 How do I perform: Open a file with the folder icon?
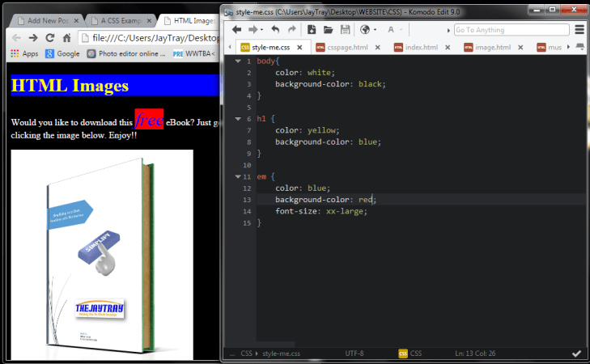(x=328, y=29)
